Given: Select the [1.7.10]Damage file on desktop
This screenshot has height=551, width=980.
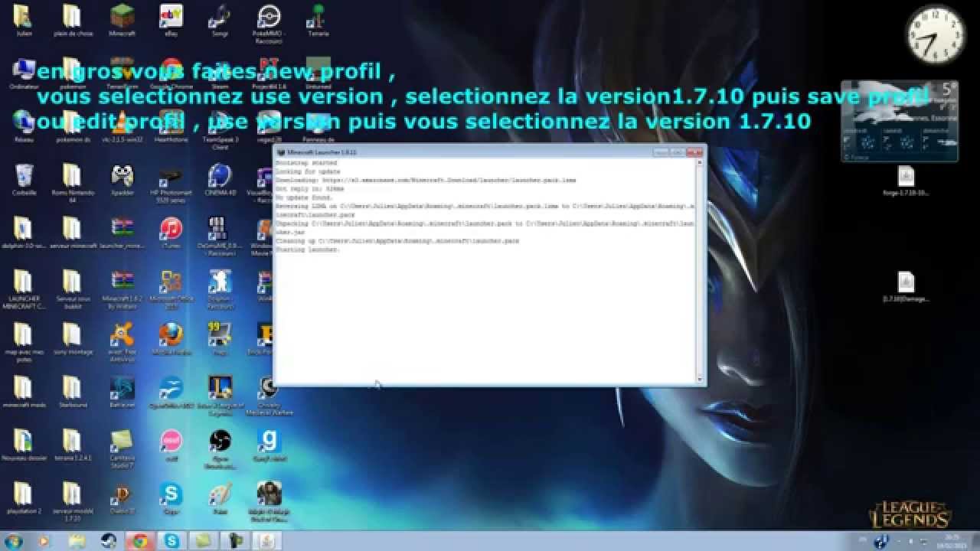Looking at the screenshot, I should pyautogui.click(x=906, y=287).
